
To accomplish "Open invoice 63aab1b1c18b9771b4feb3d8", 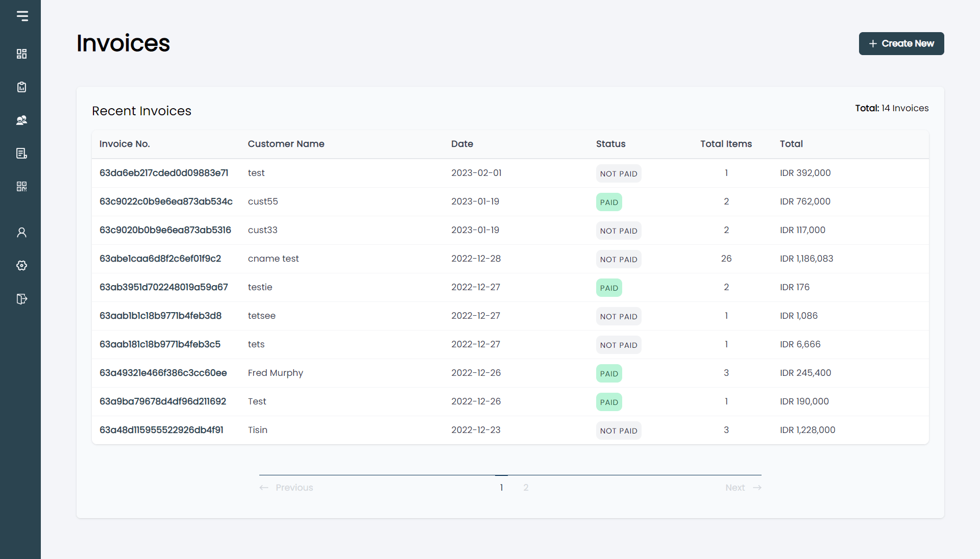I will (160, 316).
